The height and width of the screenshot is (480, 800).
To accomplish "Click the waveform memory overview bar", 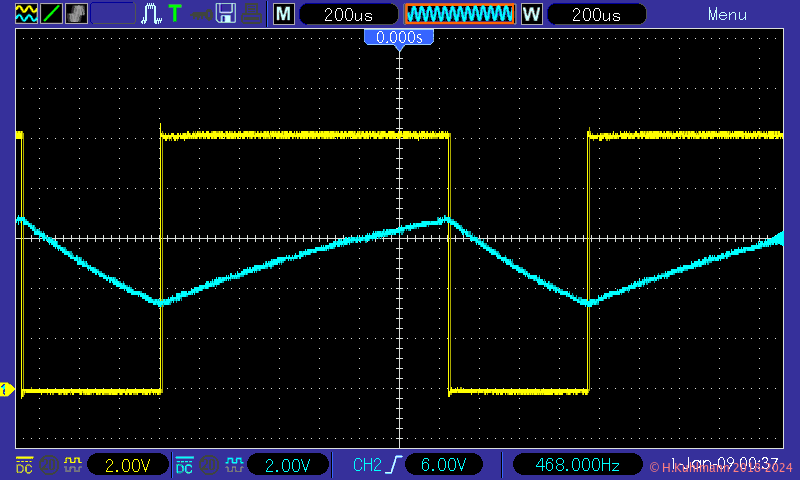I will [460, 15].
